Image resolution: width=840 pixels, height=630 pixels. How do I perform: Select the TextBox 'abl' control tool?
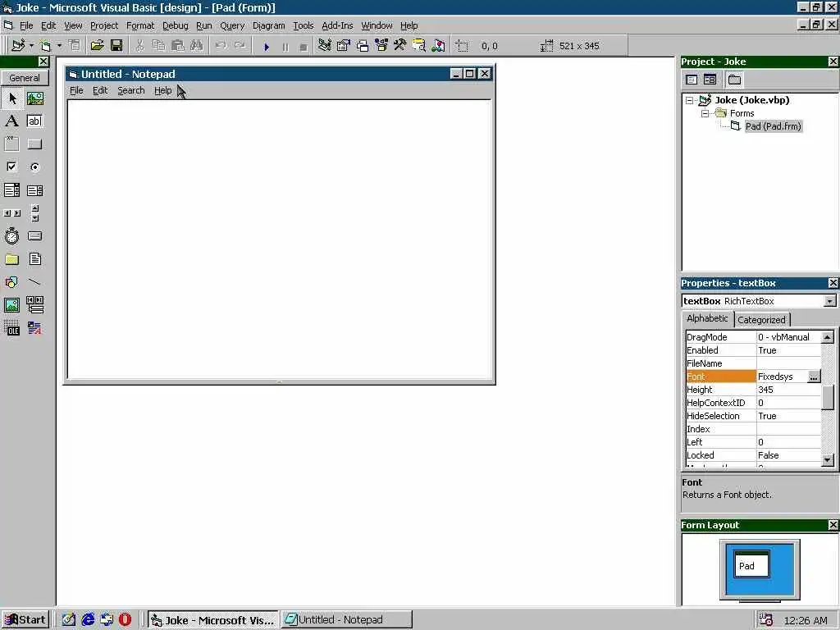[34, 121]
